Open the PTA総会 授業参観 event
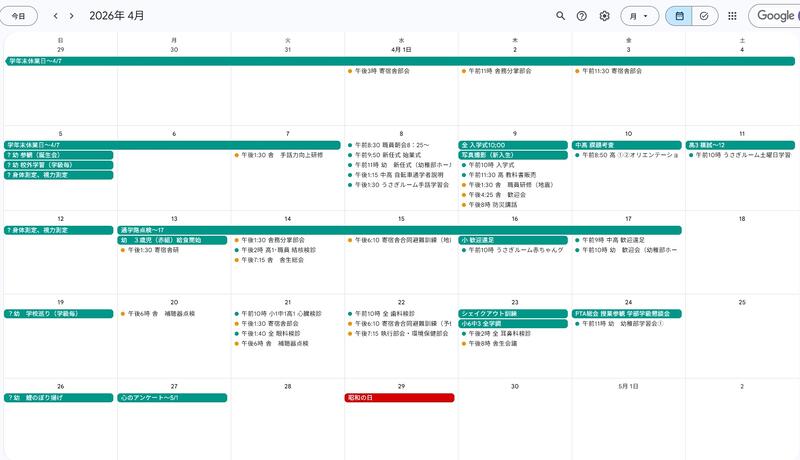This screenshot has height=460, width=800. click(626, 313)
